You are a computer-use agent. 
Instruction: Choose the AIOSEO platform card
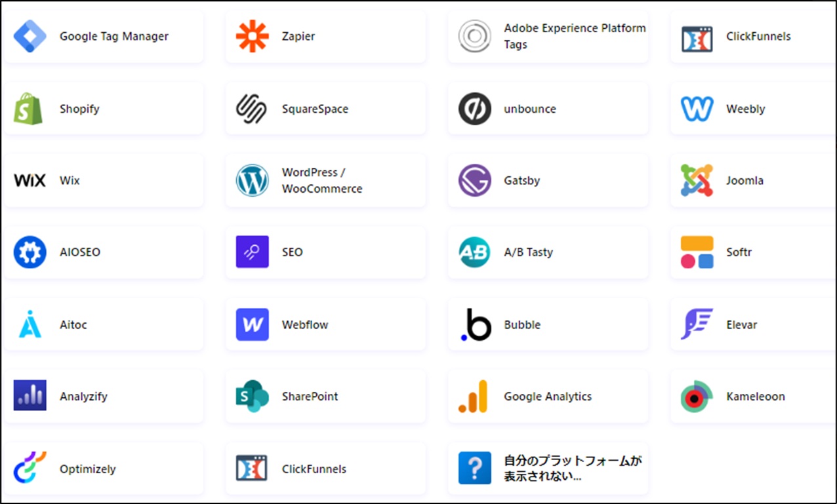[x=103, y=252]
